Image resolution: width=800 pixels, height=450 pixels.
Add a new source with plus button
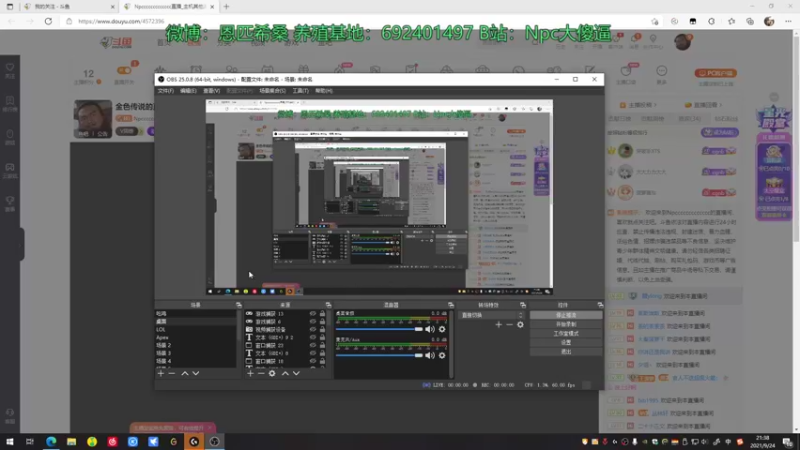pos(250,373)
